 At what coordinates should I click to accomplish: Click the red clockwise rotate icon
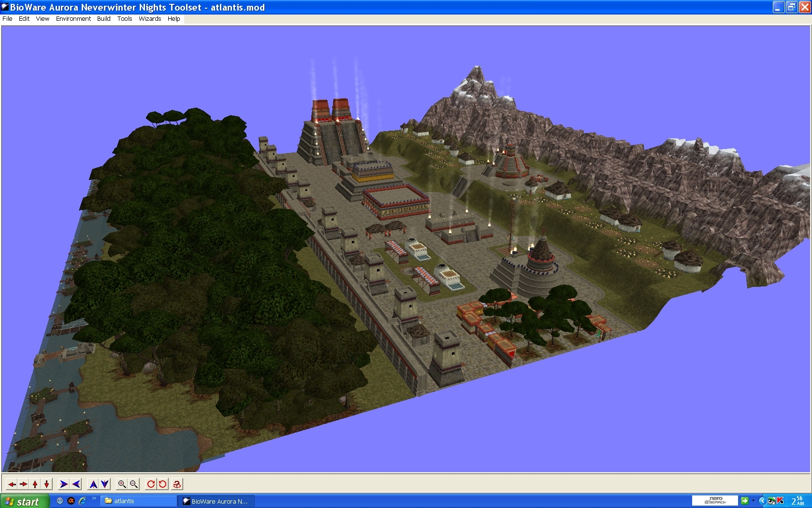pyautogui.click(x=151, y=484)
